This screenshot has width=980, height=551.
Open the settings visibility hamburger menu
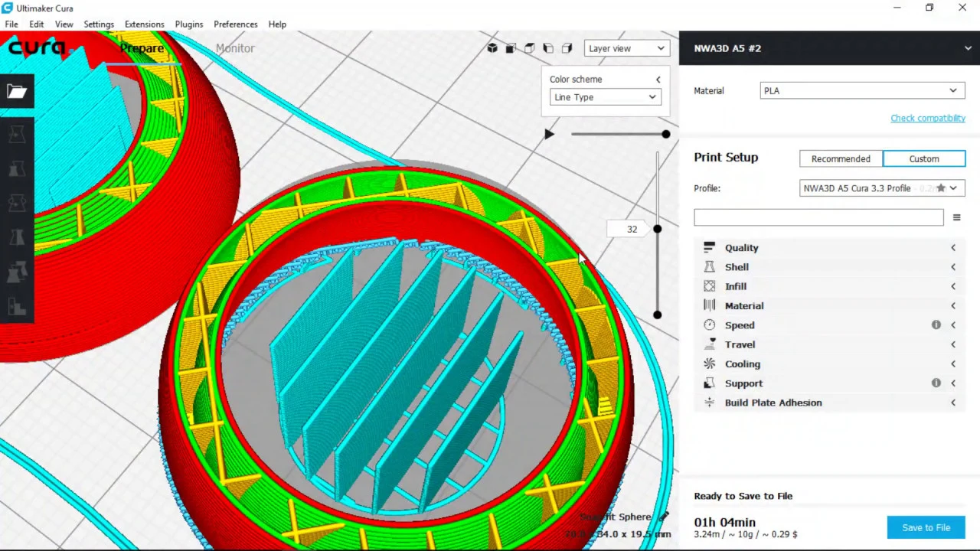coord(956,218)
